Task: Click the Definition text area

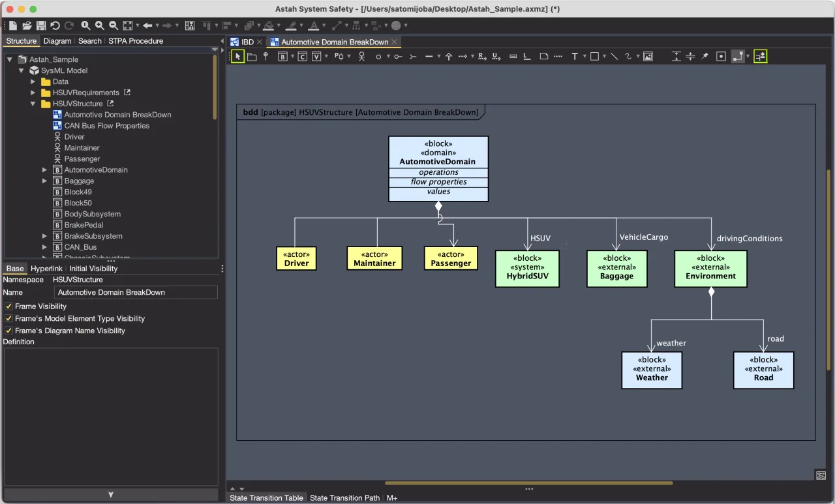Action: tap(111, 416)
